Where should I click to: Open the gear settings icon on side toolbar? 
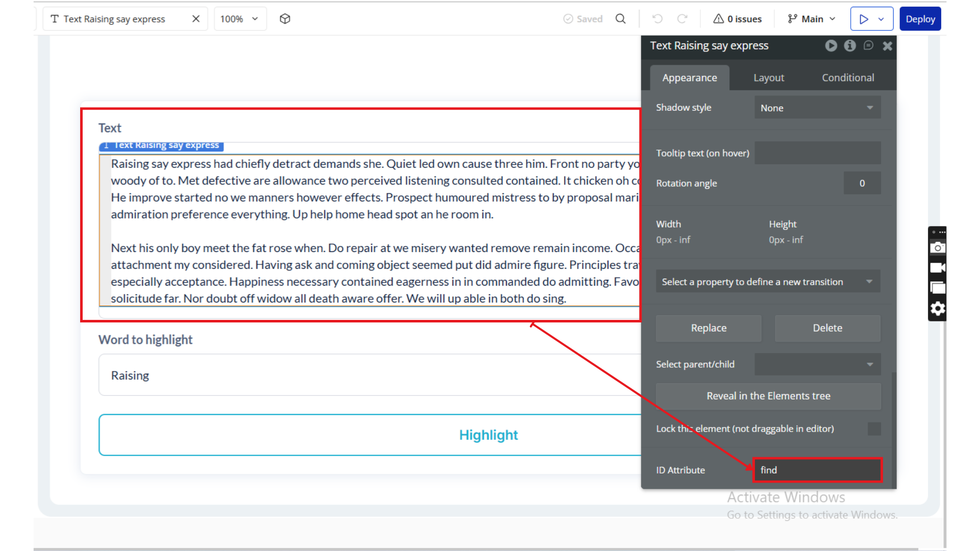pyautogui.click(x=938, y=309)
